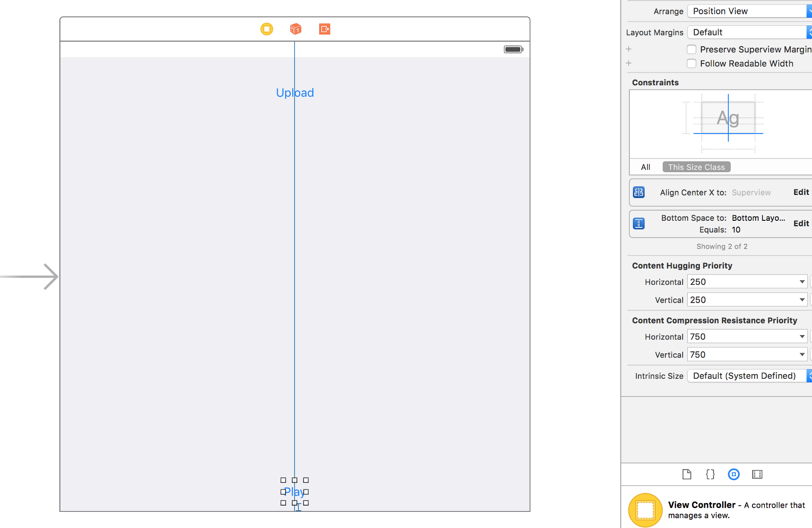Click the battery icon in status bar
Image resolution: width=812 pixels, height=528 pixels.
tap(514, 49)
